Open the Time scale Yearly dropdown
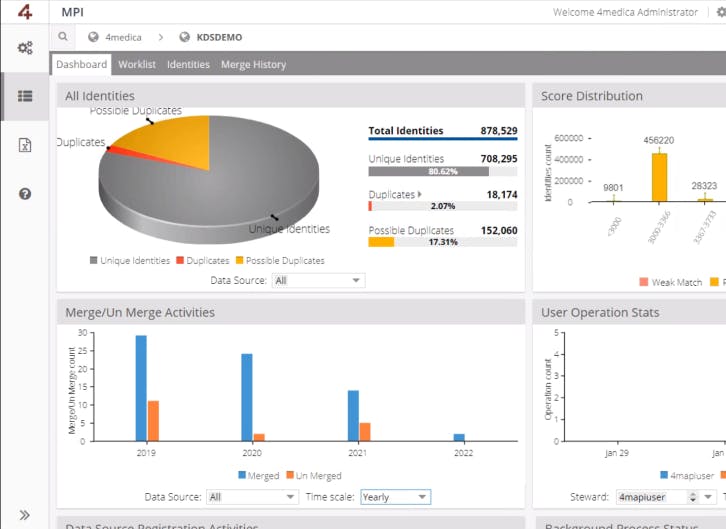The width and height of the screenshot is (726, 529). click(x=395, y=497)
